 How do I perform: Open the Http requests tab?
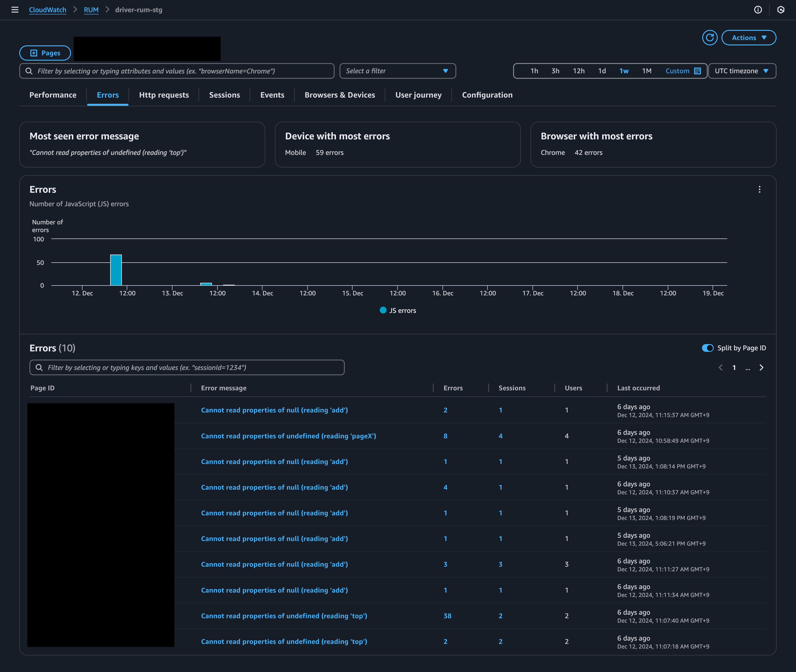(x=164, y=95)
